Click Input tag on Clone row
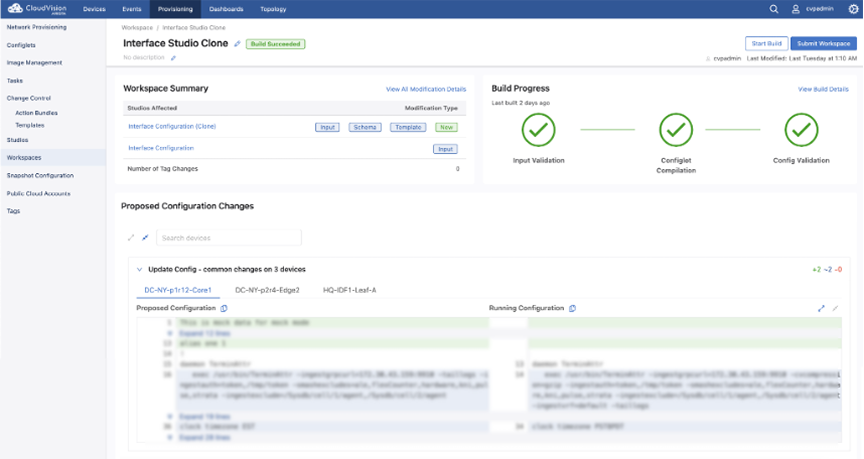The height and width of the screenshot is (459, 864). tap(327, 127)
